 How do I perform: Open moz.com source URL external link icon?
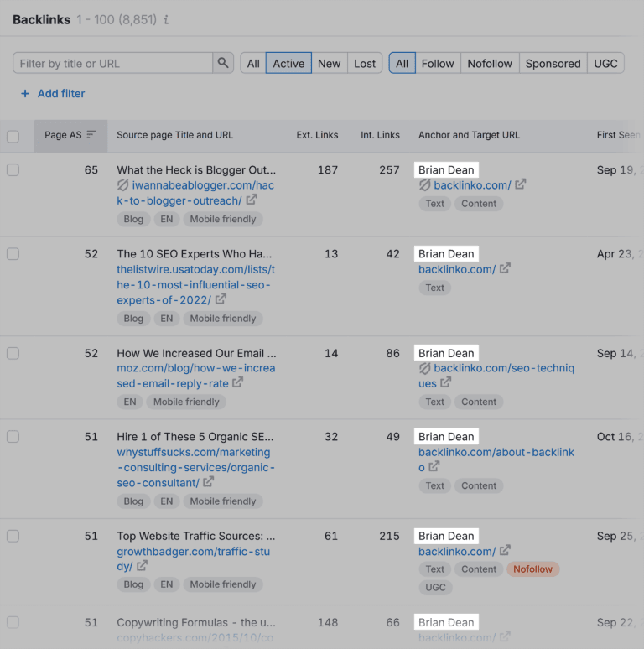(237, 382)
